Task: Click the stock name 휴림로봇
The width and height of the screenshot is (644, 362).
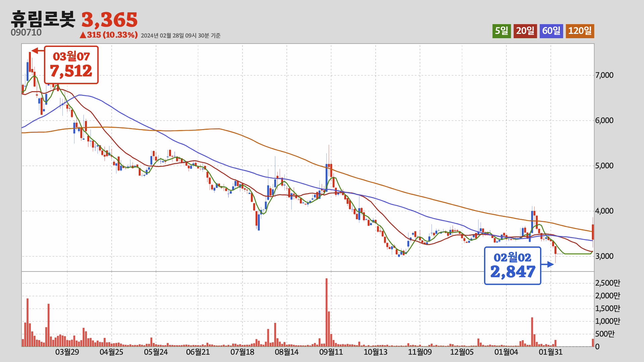Action: [x=43, y=19]
